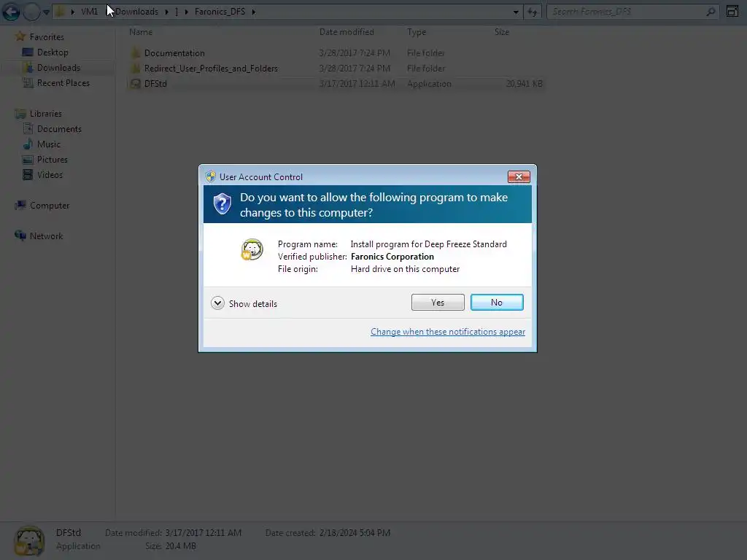This screenshot has width=747, height=560.
Task: Click the preview pane icon top right
Action: [732, 12]
